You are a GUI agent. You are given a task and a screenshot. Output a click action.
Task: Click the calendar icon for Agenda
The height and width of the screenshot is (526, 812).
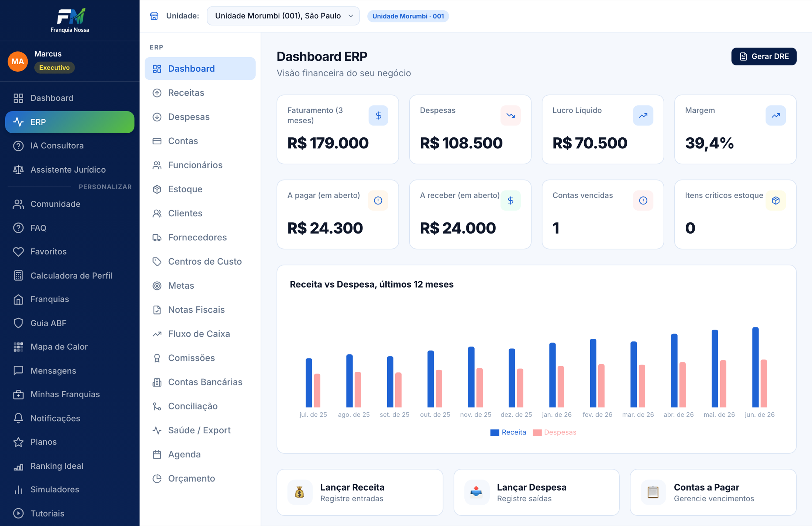(157, 454)
